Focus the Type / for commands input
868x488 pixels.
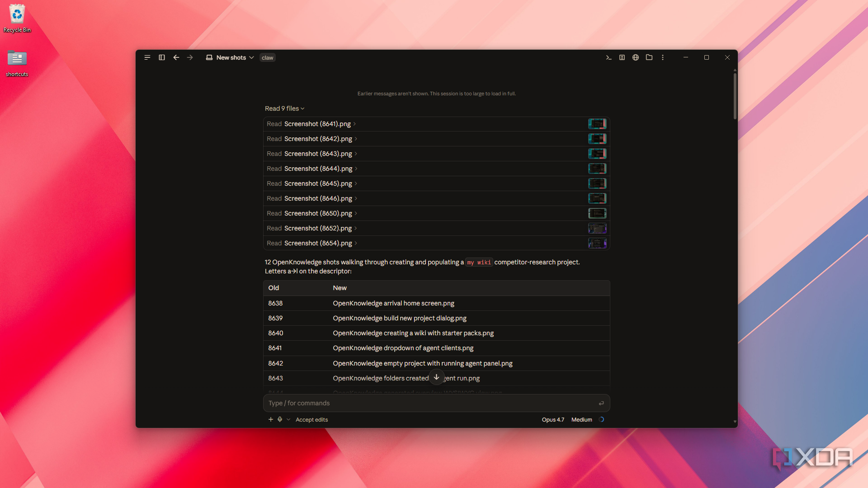coord(436,403)
